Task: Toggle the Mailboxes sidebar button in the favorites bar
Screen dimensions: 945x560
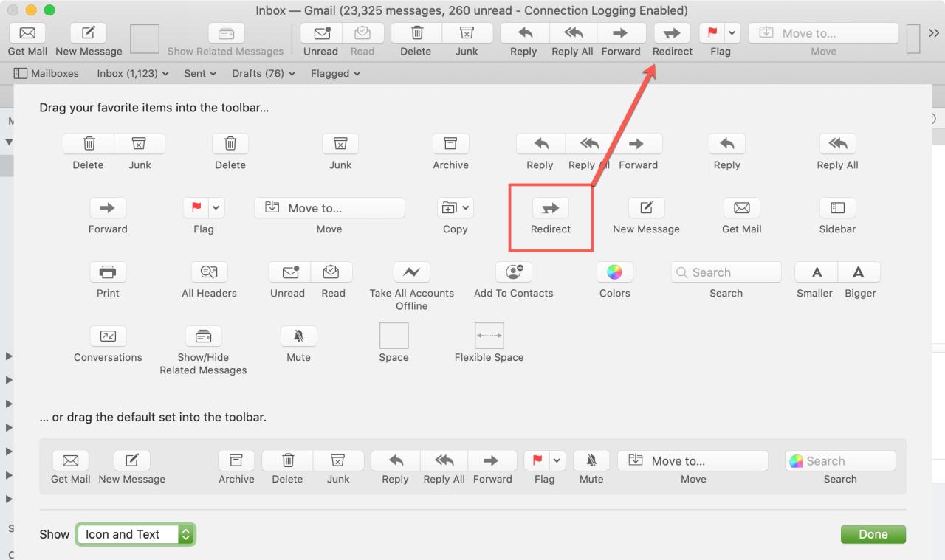Action: point(46,74)
